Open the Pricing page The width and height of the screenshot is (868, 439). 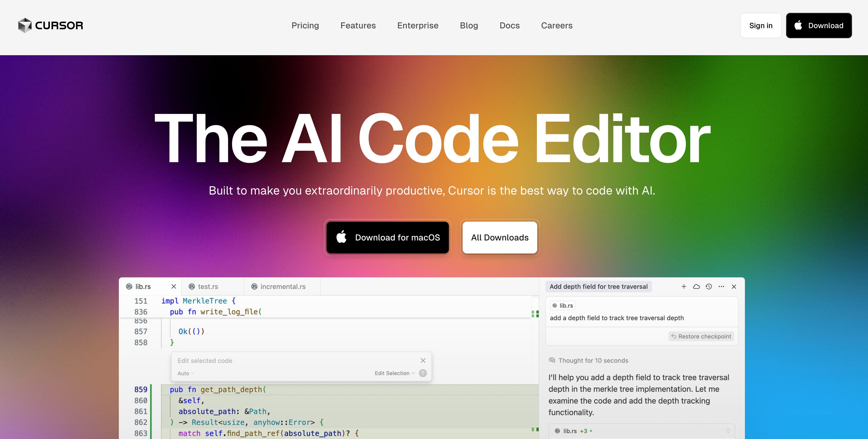click(305, 26)
